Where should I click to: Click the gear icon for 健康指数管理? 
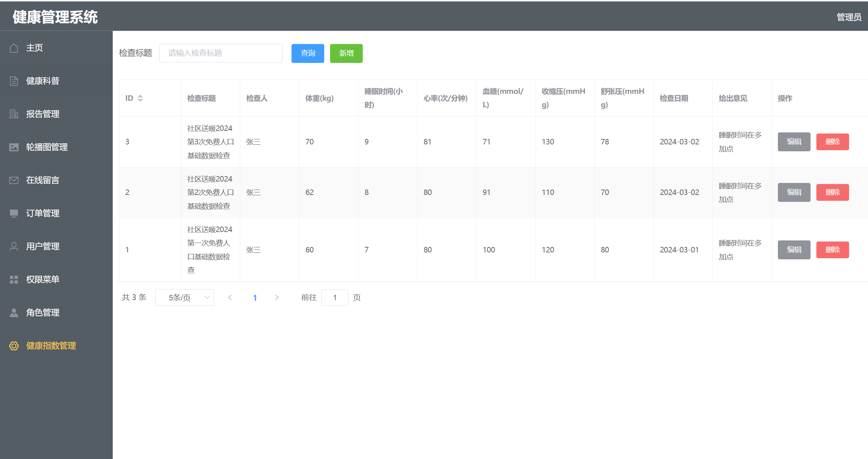pos(14,346)
